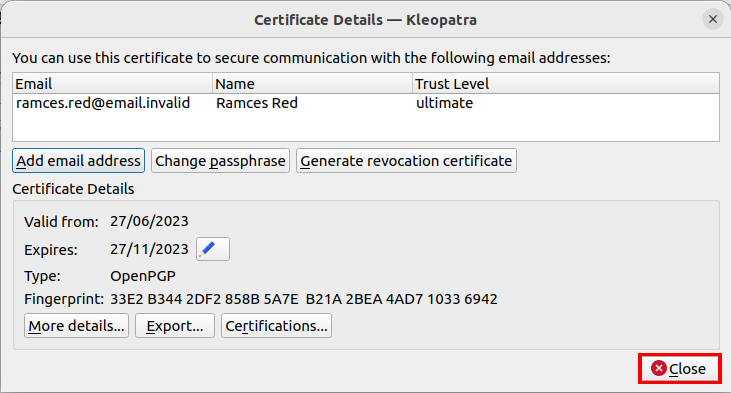Click the Export... button
This screenshot has width=731, height=393.
click(175, 325)
